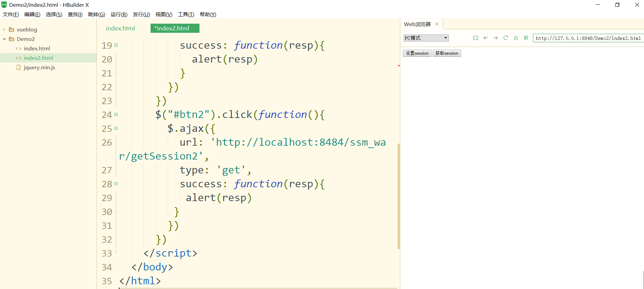Screen dimensions: 644x289
Task: Collapse code fold at line 24
Action: 116,114
